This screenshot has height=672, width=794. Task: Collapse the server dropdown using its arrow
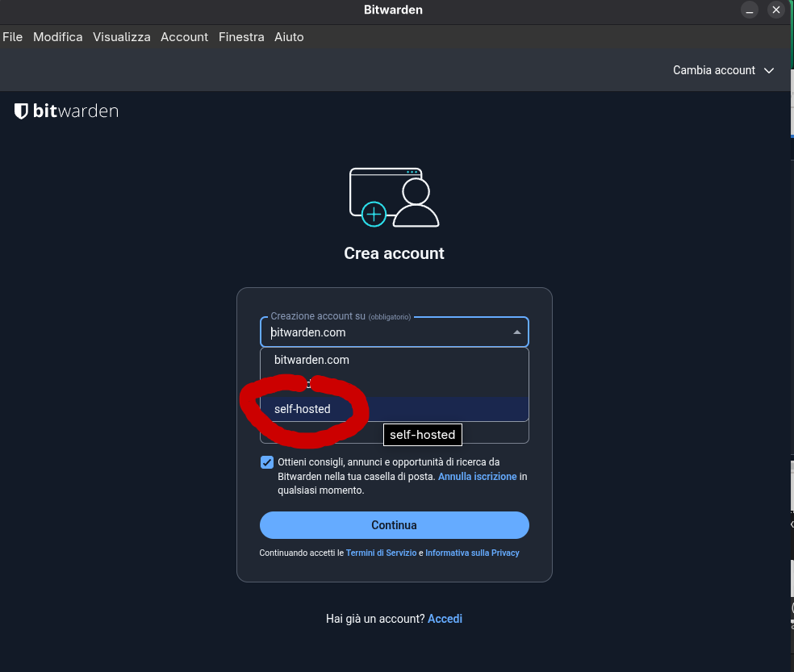[516, 332]
